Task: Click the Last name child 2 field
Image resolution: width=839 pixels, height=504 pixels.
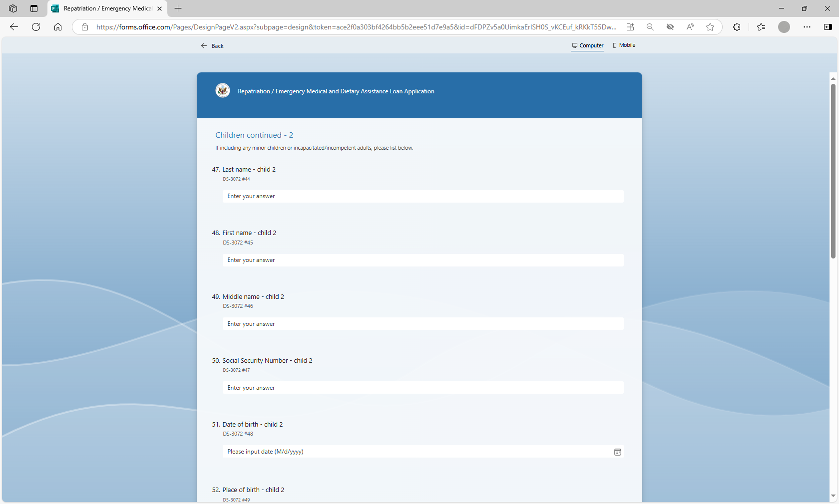Action: [x=422, y=197]
